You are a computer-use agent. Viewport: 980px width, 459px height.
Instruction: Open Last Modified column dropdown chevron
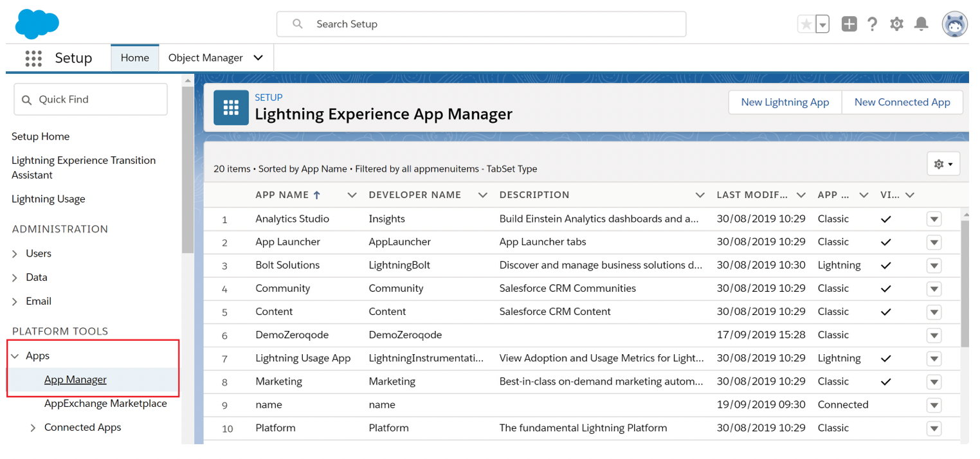(x=801, y=195)
